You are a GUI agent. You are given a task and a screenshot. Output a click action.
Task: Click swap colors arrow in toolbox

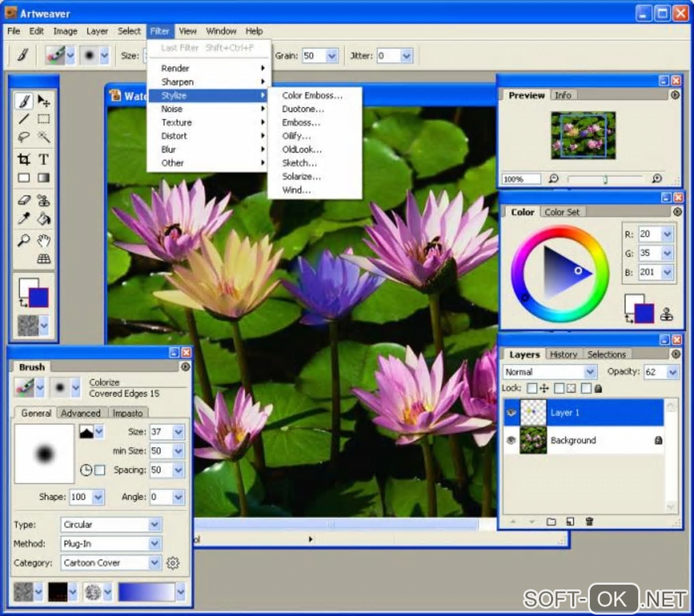[23, 304]
